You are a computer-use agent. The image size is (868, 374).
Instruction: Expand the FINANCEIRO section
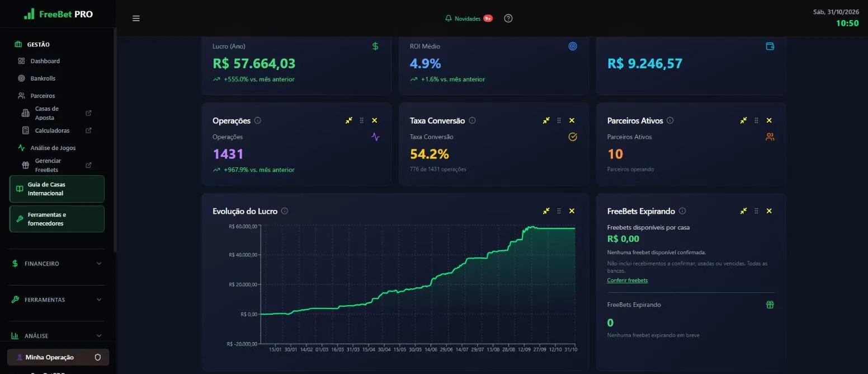click(x=57, y=263)
